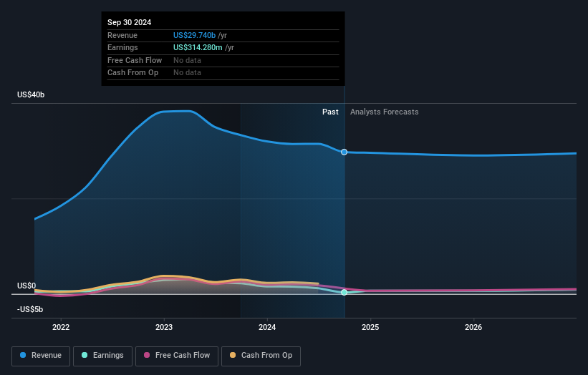Click the US$0 axis label
This screenshot has width=588, height=375.
(x=26, y=286)
